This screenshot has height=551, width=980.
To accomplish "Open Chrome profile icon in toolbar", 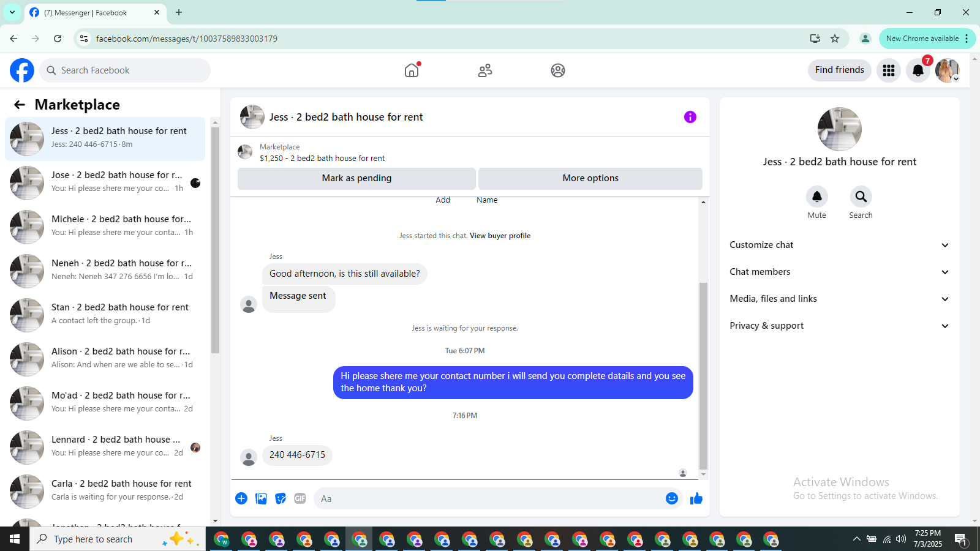I will [x=865, y=39].
